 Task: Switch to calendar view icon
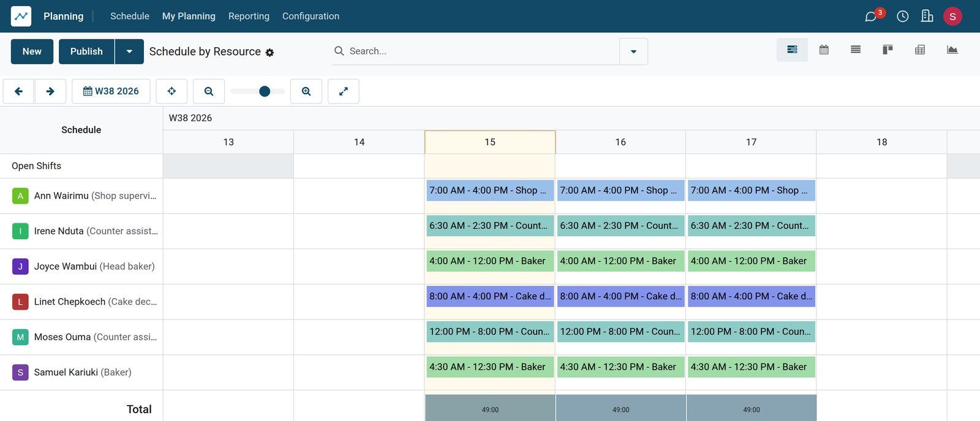[x=824, y=50]
